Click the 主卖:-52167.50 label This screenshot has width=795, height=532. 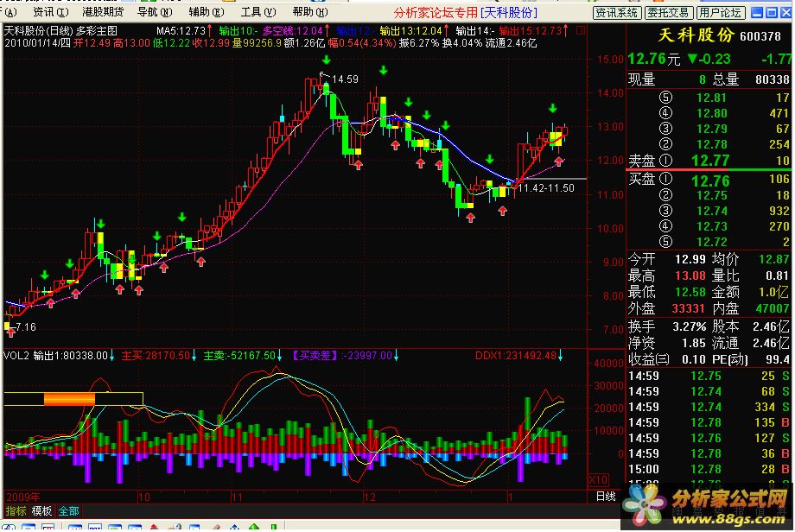(239, 356)
